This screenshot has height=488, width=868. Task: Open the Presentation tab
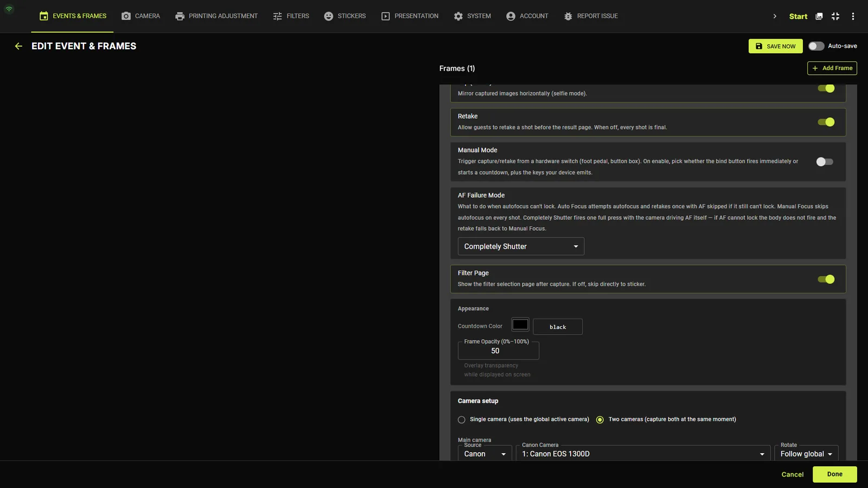click(x=410, y=16)
